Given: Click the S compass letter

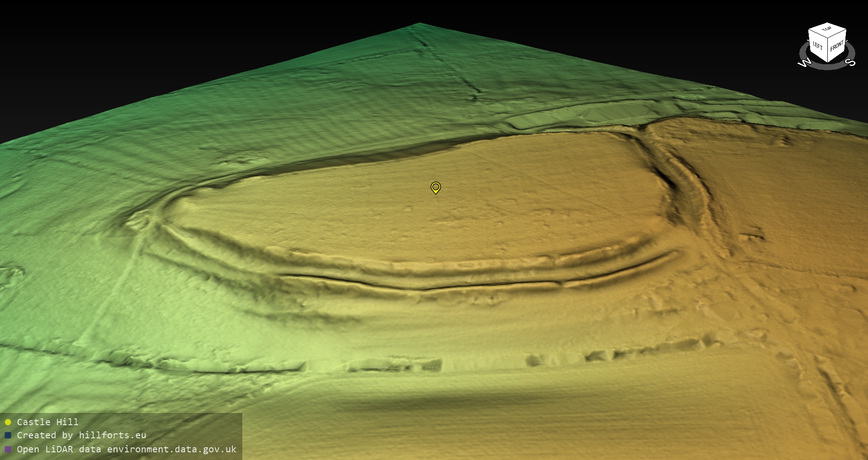Looking at the screenshot, I should tap(851, 62).
